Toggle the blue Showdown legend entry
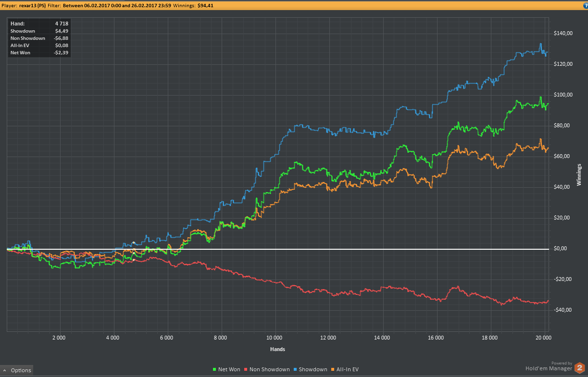Viewport: 588px width, 377px height. pos(311,369)
